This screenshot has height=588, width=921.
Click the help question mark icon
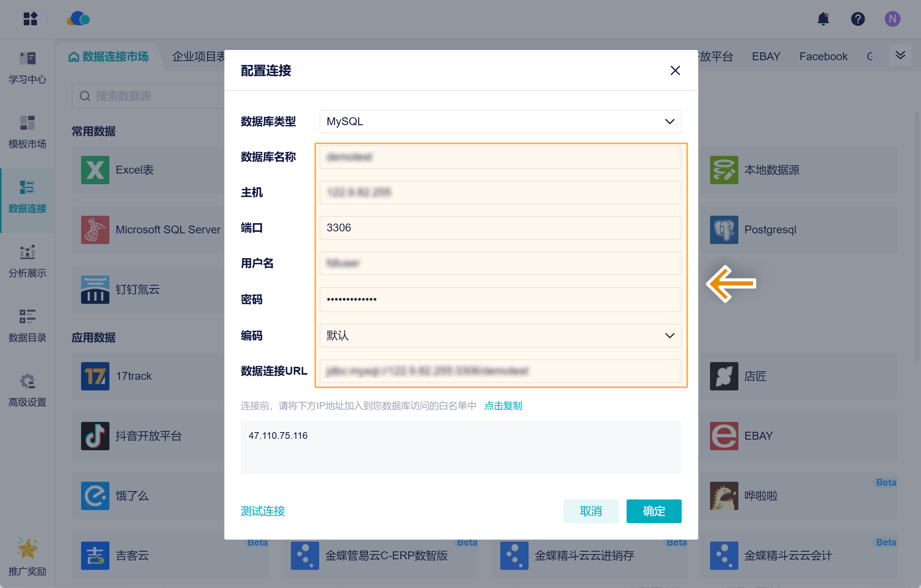pyautogui.click(x=858, y=18)
